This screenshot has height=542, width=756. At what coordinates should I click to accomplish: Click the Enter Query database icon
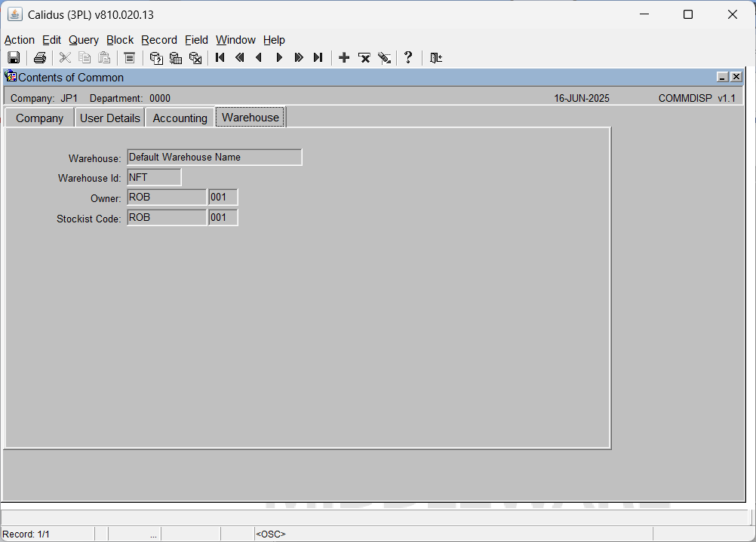pos(155,58)
